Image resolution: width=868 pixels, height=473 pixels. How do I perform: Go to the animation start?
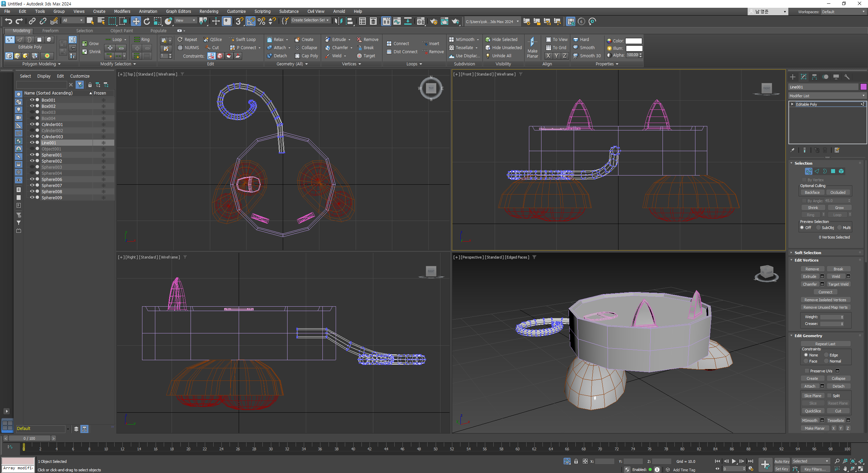(717, 461)
